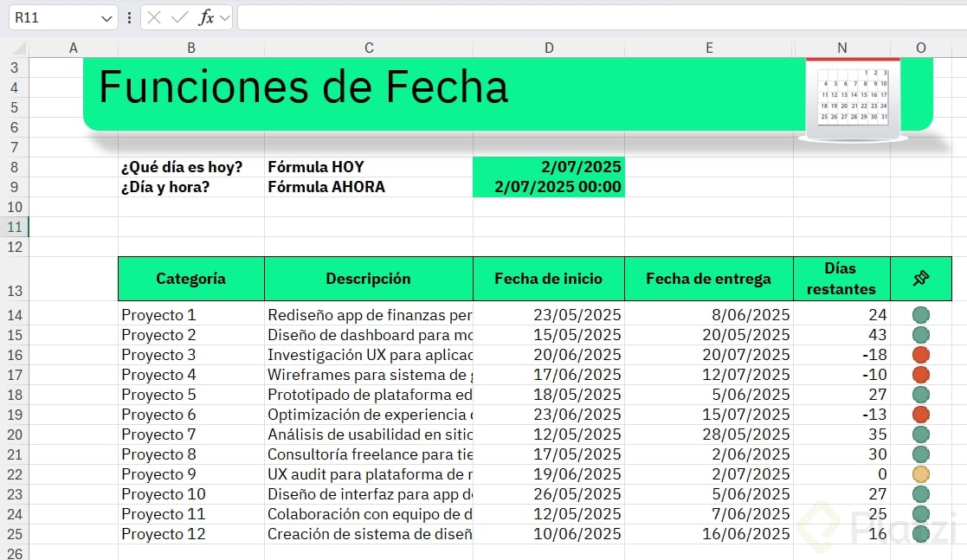Click the red status circle for Proyecto 6
Viewport: 967px width, 560px height.
[x=921, y=415]
